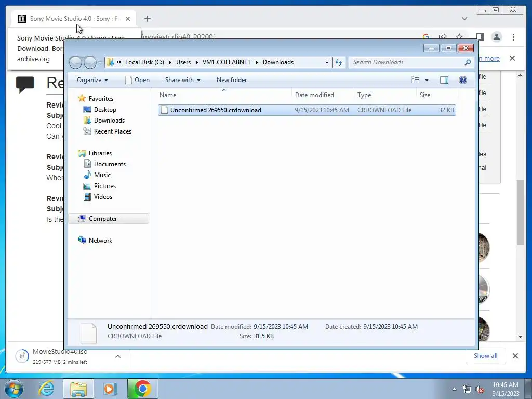This screenshot has width=532, height=399.
Task: Click the Google icon in address bar
Action: tap(426, 37)
